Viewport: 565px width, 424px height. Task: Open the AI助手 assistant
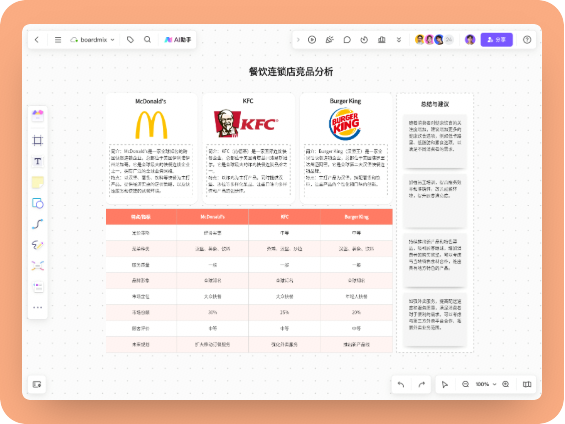pyautogui.click(x=178, y=40)
